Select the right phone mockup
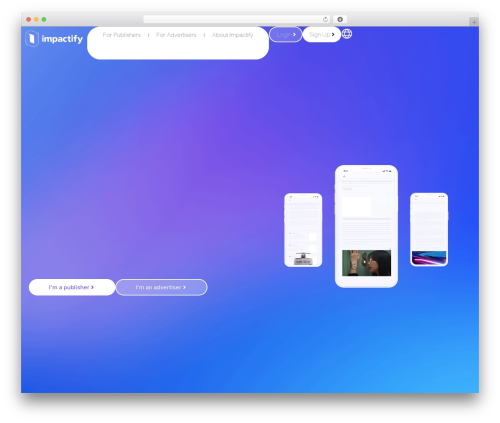 click(x=429, y=229)
